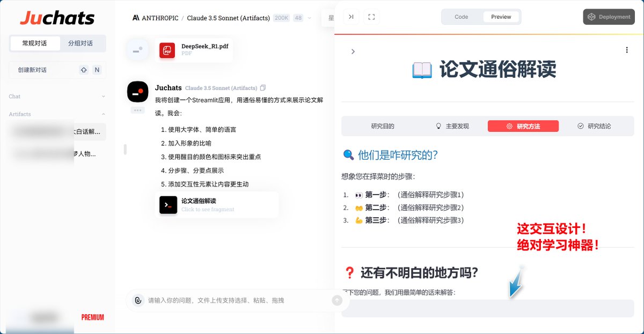The image size is (644, 334).
Task: Open the DeepSeek_R1.pdf attachment
Action: (x=194, y=50)
